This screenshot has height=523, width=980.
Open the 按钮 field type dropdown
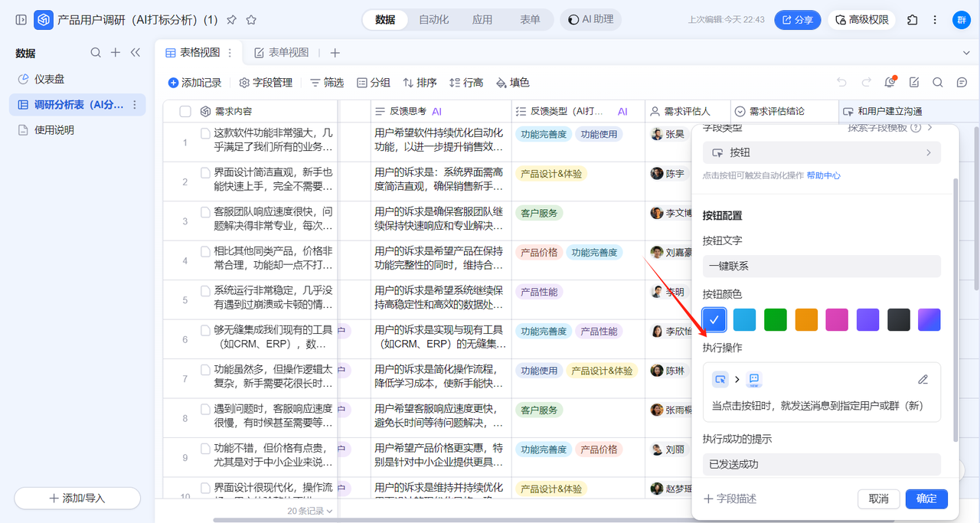tap(821, 152)
